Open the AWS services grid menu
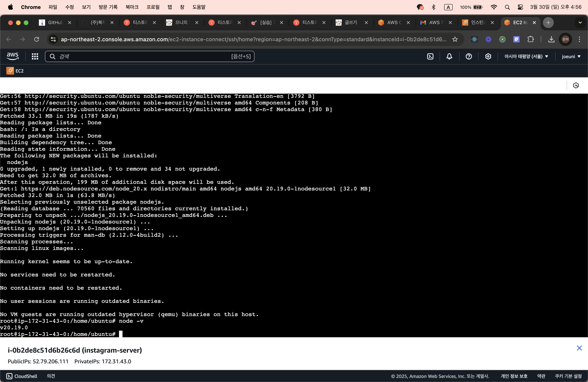The width and height of the screenshot is (588, 382). [x=35, y=56]
